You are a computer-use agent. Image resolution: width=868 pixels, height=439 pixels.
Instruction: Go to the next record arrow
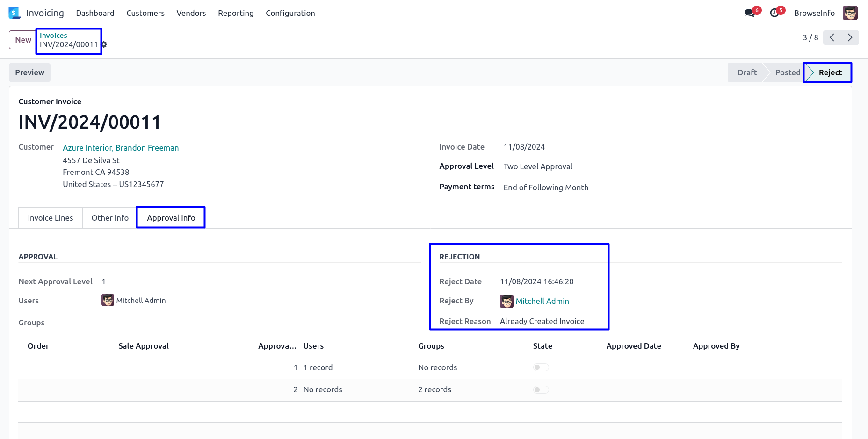click(850, 37)
